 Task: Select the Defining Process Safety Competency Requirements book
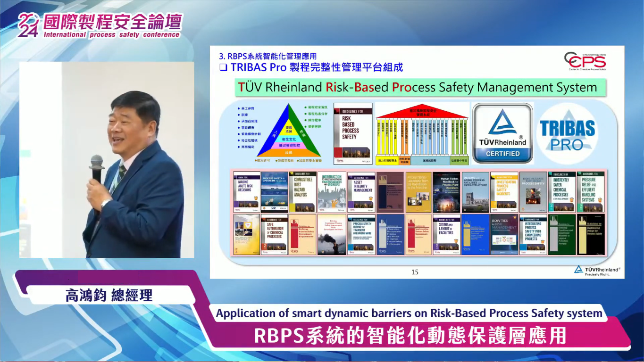[x=303, y=235]
